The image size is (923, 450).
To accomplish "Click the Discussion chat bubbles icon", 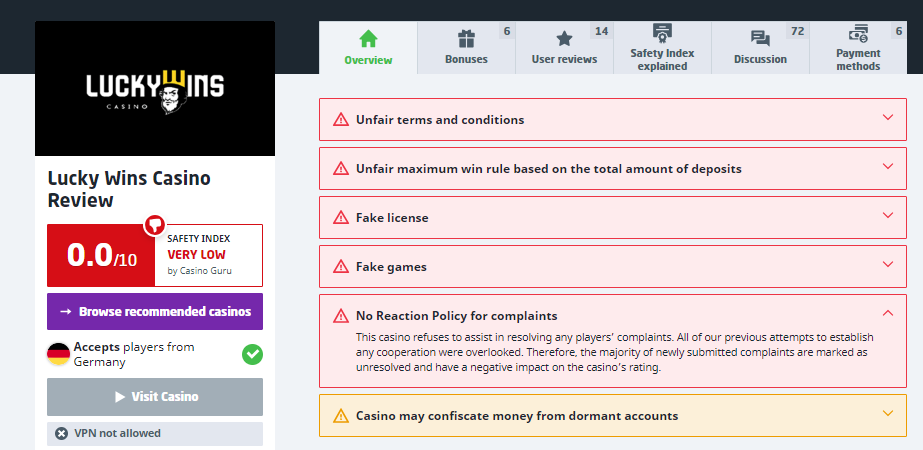I will click(x=760, y=39).
